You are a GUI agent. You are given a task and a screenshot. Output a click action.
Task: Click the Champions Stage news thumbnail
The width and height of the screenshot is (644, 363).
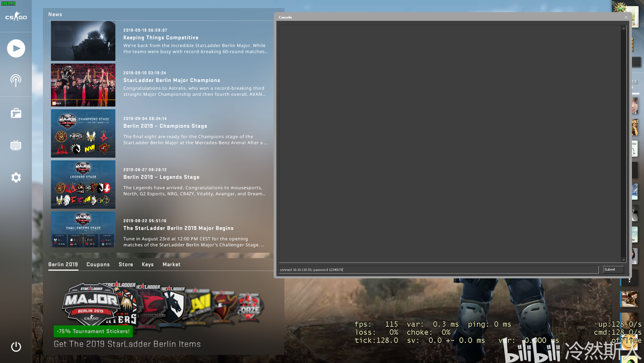click(x=83, y=133)
